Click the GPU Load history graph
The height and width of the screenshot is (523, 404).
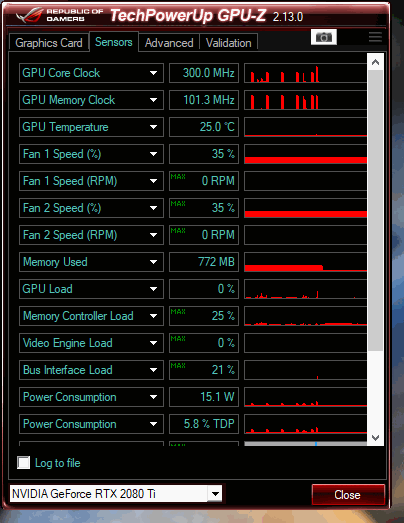[306, 289]
